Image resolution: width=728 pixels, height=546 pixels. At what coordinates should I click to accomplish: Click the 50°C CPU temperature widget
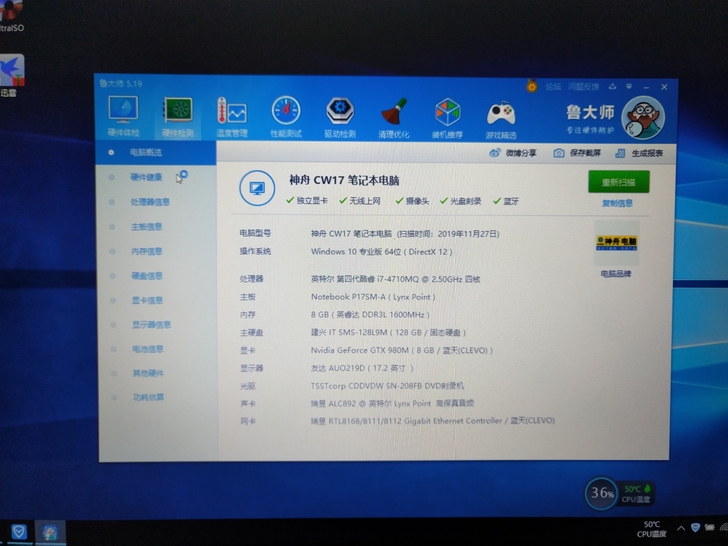[x=637, y=494]
